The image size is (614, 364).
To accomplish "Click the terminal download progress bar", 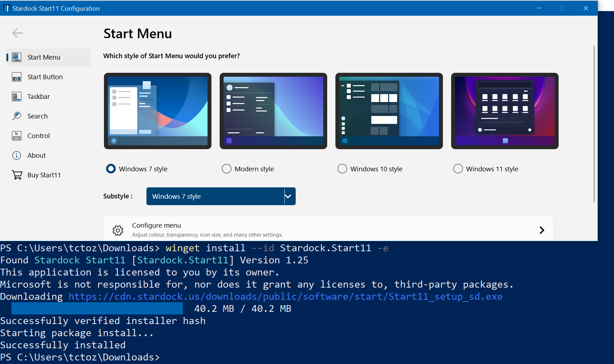I will click(97, 309).
